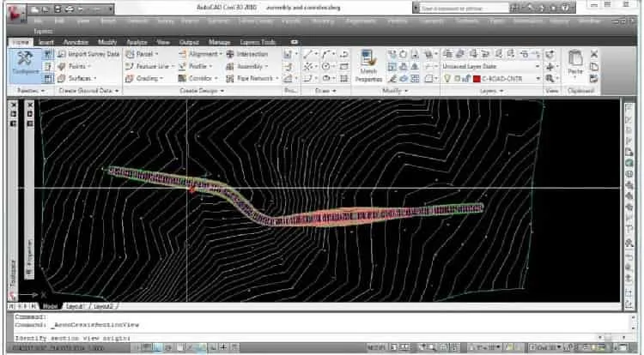Click the Zoom magnifier icon in View panel
644x355 pixels.
[550, 78]
